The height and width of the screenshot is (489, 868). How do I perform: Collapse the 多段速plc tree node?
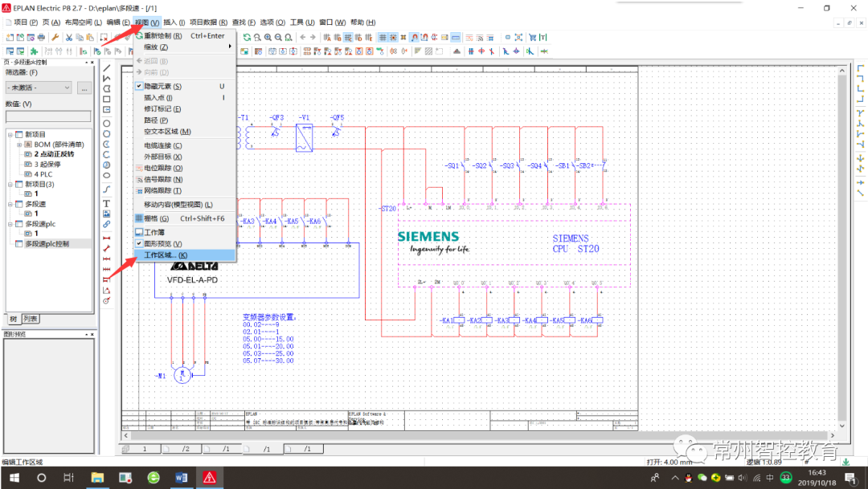[x=10, y=224]
